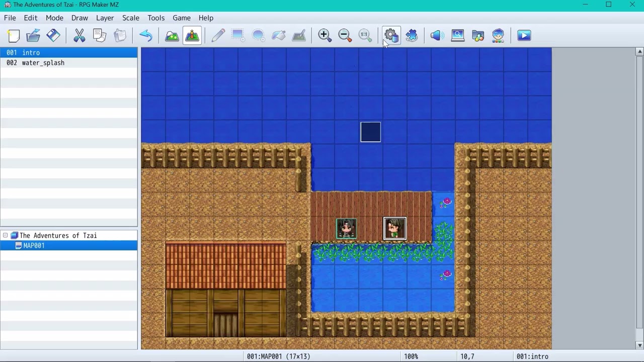Open the Resource Manager folder icon
The height and width of the screenshot is (362, 644).
478,36
